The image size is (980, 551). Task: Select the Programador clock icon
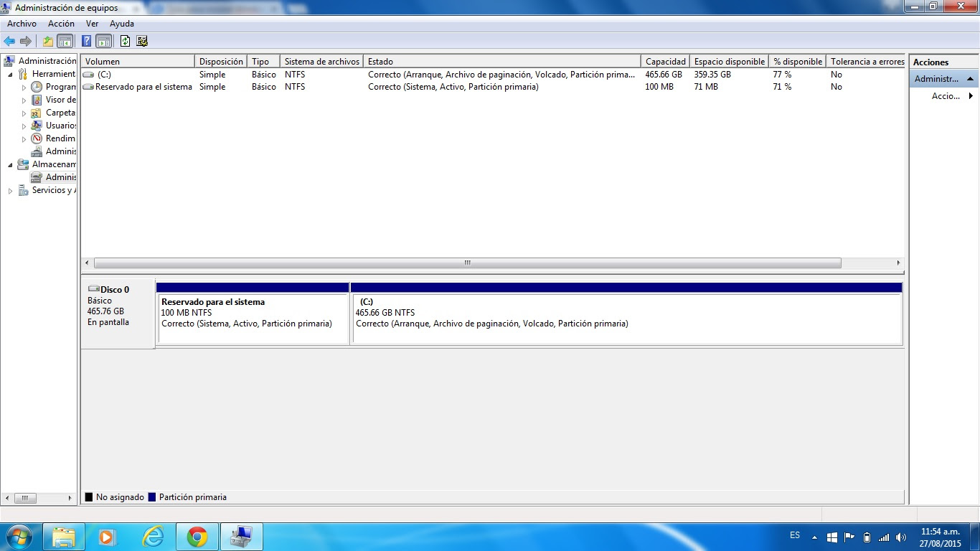(37, 87)
